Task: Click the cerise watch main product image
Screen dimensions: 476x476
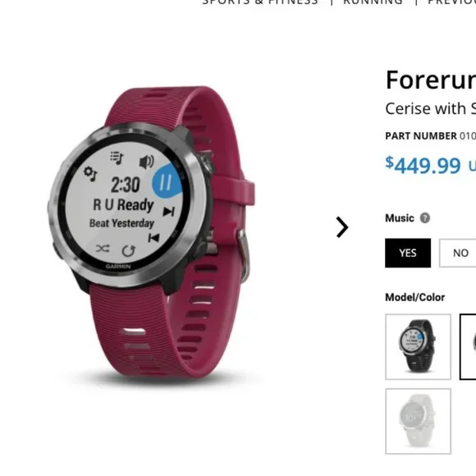Action: click(152, 232)
